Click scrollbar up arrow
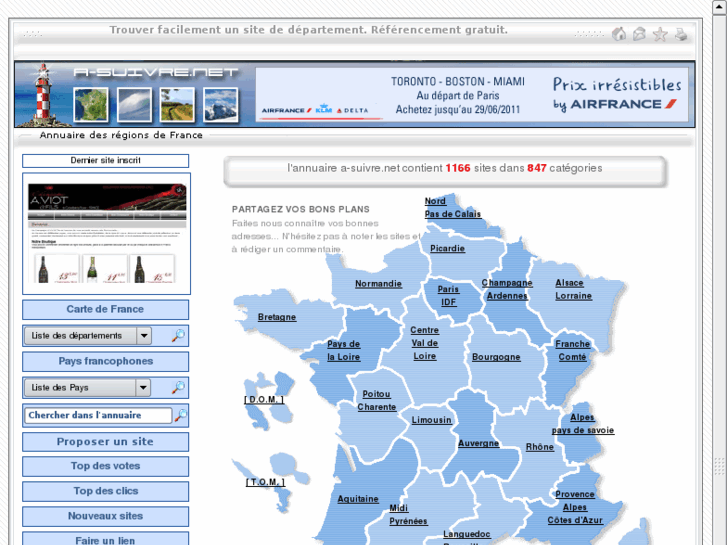This screenshot has width=727, height=545. pos(719,6)
